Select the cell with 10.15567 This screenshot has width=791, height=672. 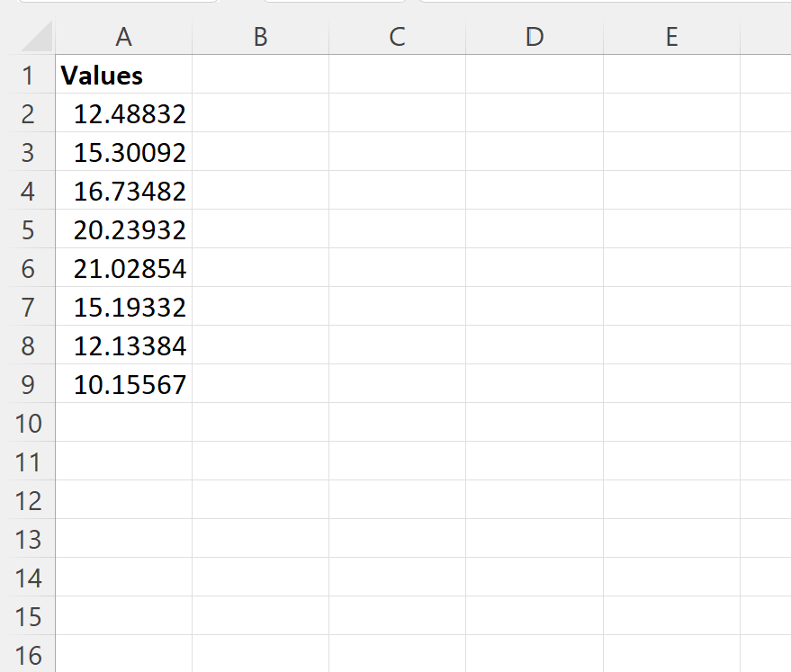[123, 384]
